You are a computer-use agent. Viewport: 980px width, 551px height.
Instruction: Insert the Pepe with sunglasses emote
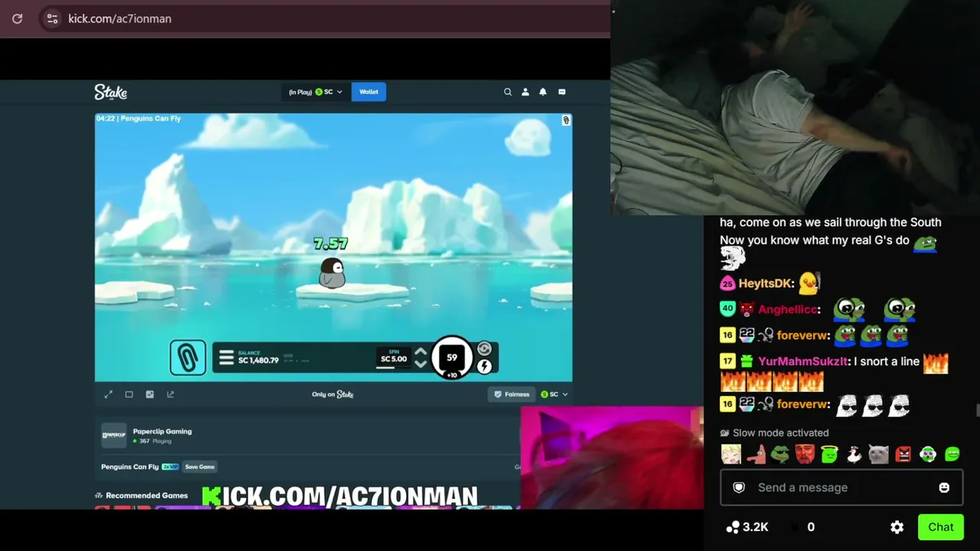click(x=780, y=455)
